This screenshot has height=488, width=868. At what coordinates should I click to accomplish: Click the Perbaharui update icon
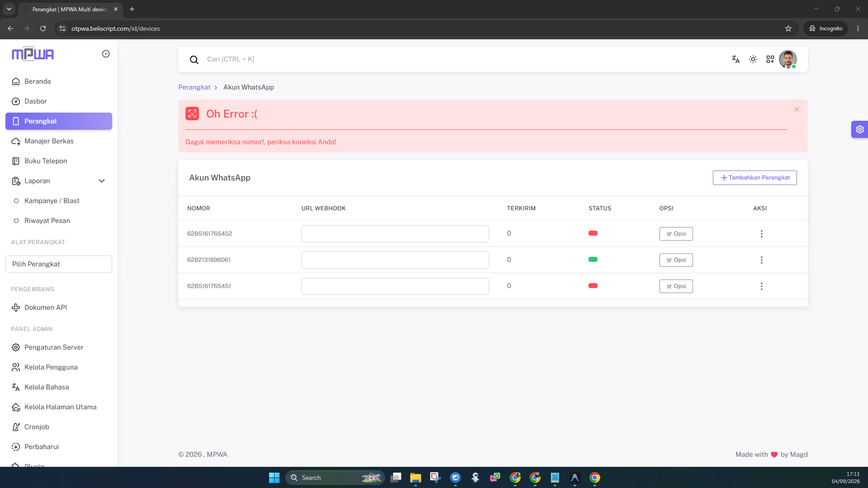point(16,447)
